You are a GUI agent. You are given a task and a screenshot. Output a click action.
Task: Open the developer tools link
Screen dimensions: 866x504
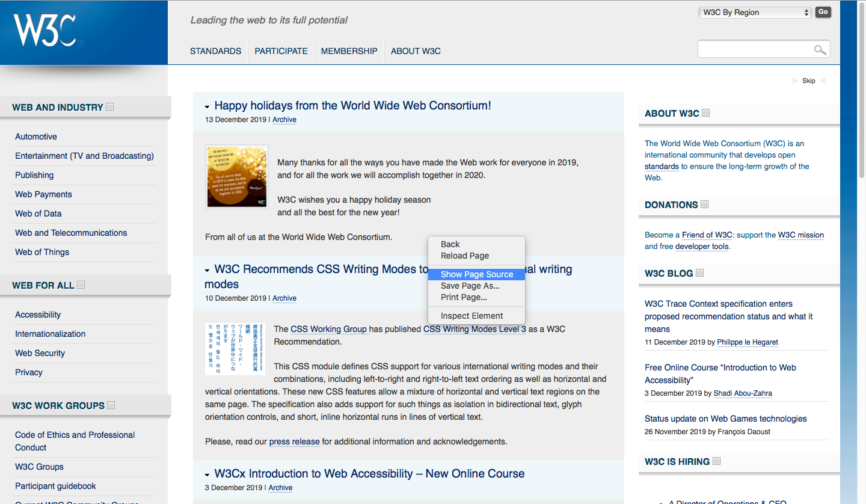(x=702, y=247)
